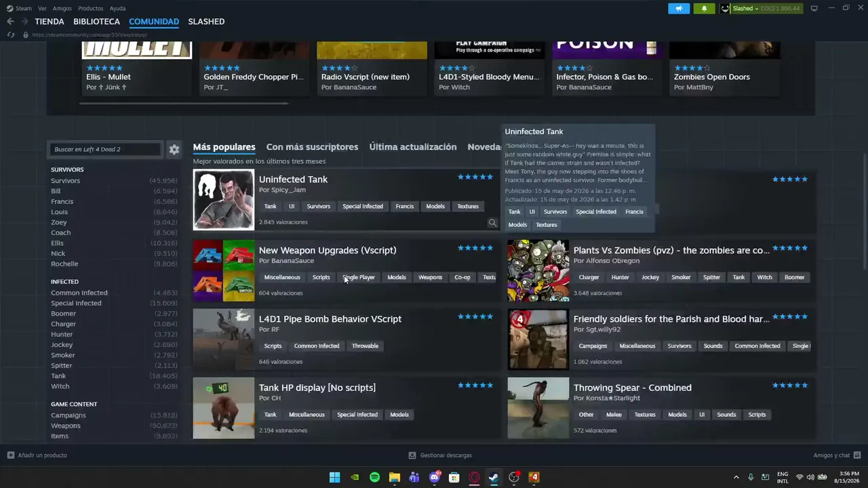Image resolution: width=868 pixels, height=488 pixels.
Task: Open Microsoft Store from the taskbar
Action: pos(454,477)
